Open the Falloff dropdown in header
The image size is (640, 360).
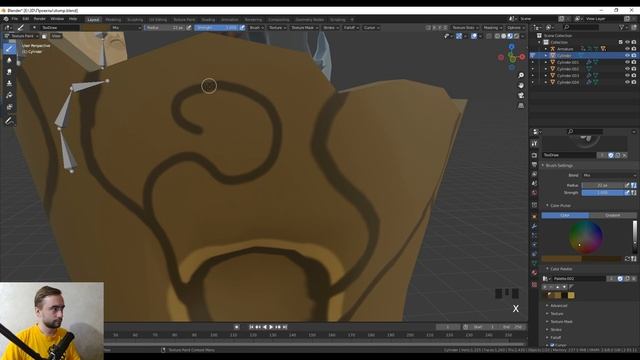click(x=351, y=28)
